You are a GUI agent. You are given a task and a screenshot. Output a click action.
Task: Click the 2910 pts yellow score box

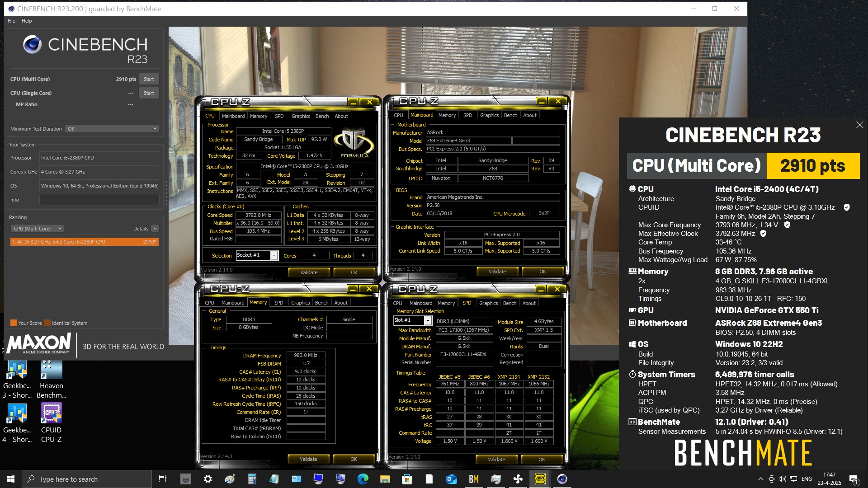[813, 166]
